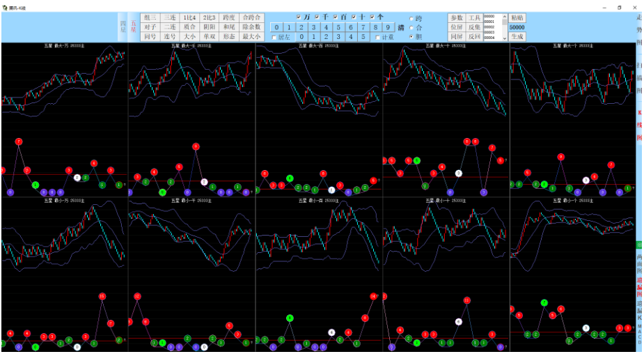The width and height of the screenshot is (644, 354).
Task: Enable the 居左 checkbox
Action: pos(274,37)
